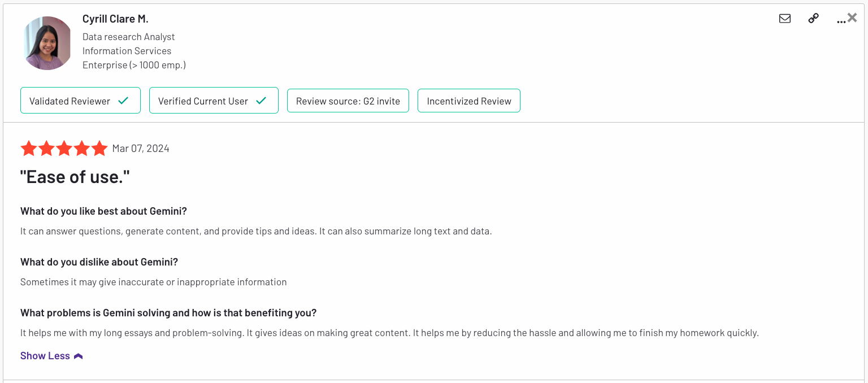868x383 pixels.
Task: Click the Enterprise (> 1000 emp.) text
Action: (x=134, y=65)
